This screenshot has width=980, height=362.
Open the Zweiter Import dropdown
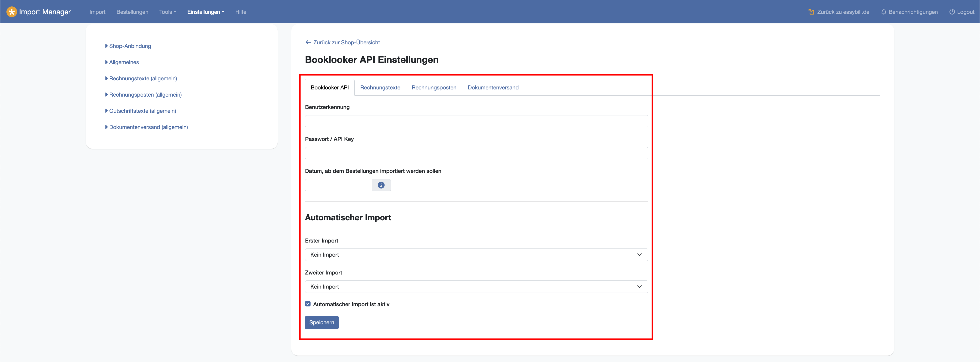[476, 287]
